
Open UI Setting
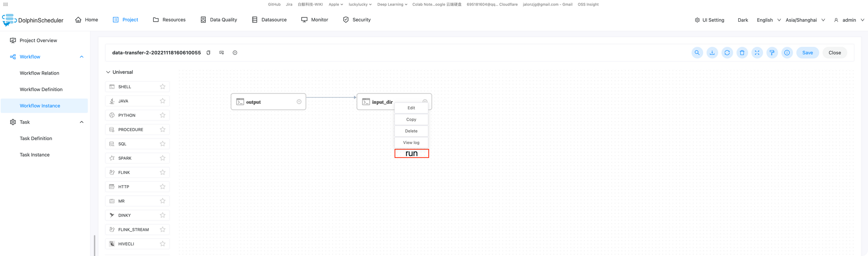point(709,20)
